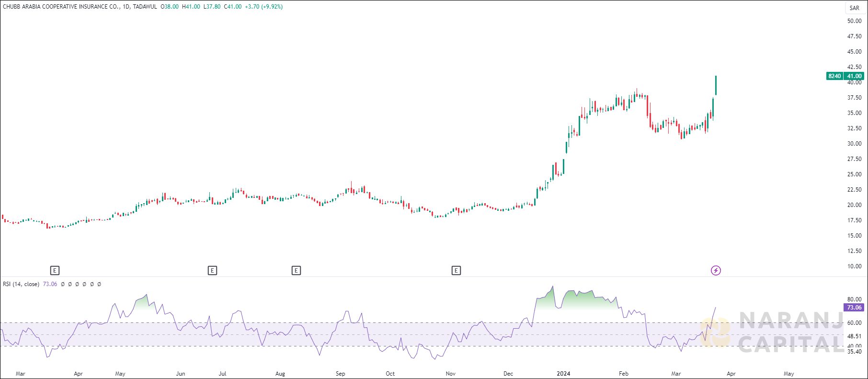Image resolution: width=868 pixels, height=379 pixels.
Task: Click the Jul label on time axis
Action: point(223,374)
